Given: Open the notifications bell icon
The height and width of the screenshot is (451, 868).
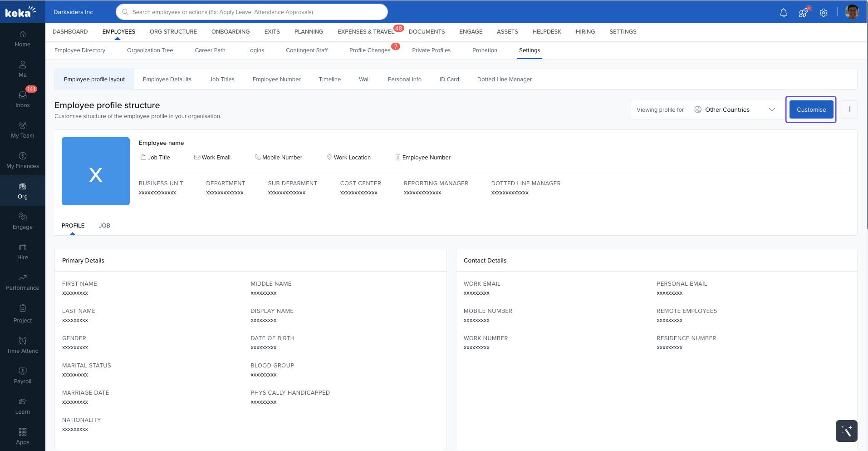Looking at the screenshot, I should [x=783, y=13].
